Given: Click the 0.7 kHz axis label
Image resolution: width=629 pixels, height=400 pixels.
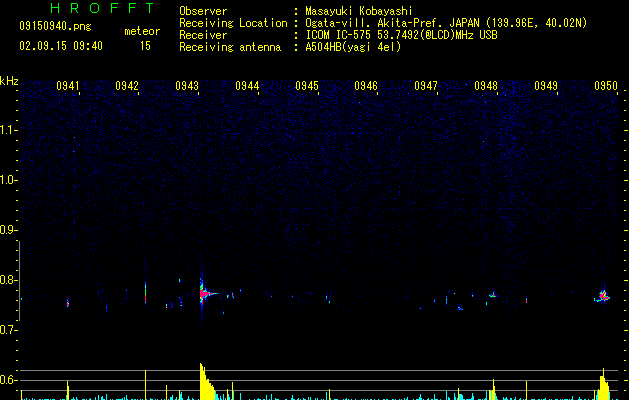Looking at the screenshot, I should [x=8, y=330].
